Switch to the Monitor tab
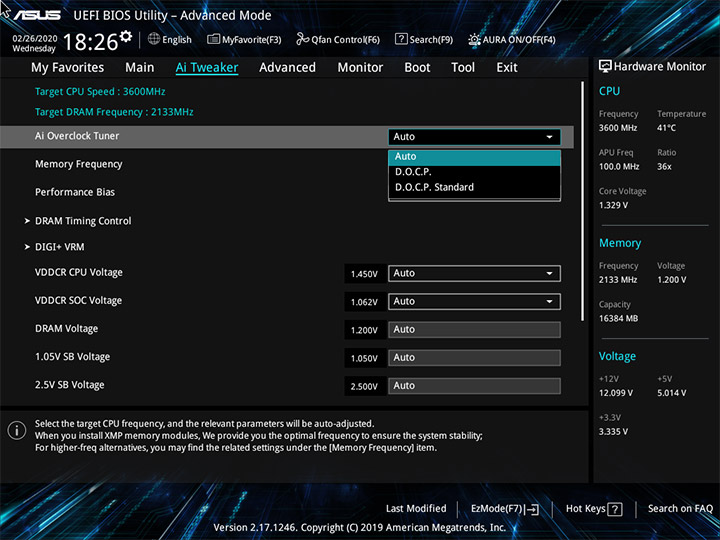 (360, 68)
